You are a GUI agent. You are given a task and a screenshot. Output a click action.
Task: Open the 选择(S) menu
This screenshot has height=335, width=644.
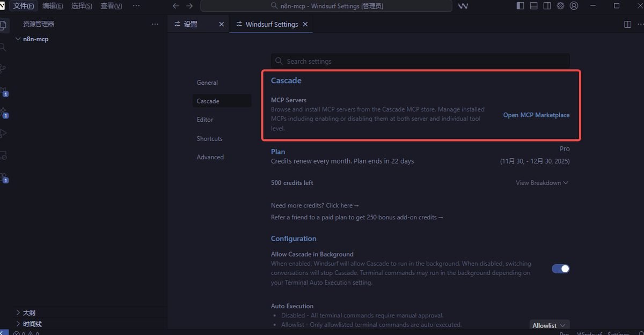click(x=82, y=6)
